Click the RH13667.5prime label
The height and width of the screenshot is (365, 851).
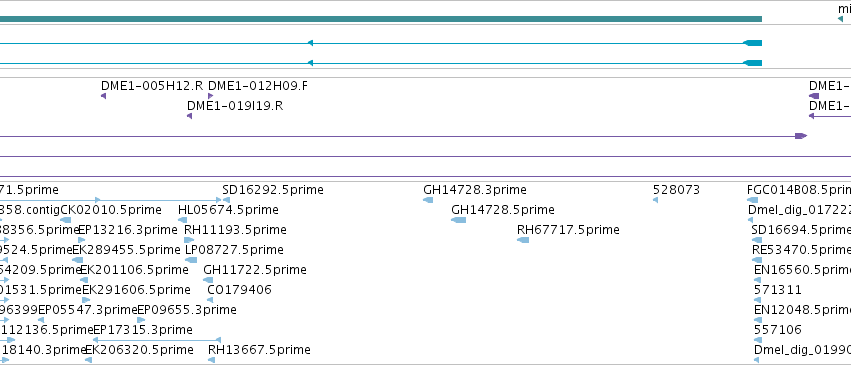pos(259,350)
